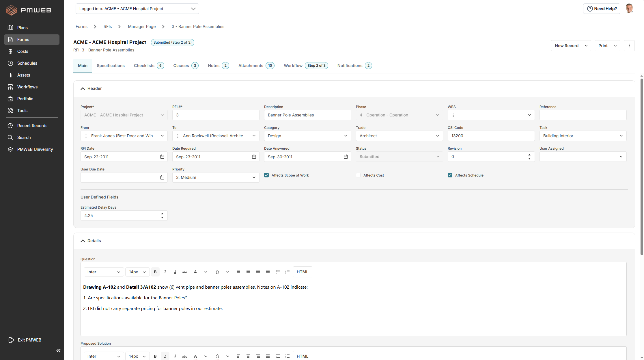Disable the Affects Schedule checkbox
Image resolution: width=644 pixels, height=360 pixels.
point(450,175)
